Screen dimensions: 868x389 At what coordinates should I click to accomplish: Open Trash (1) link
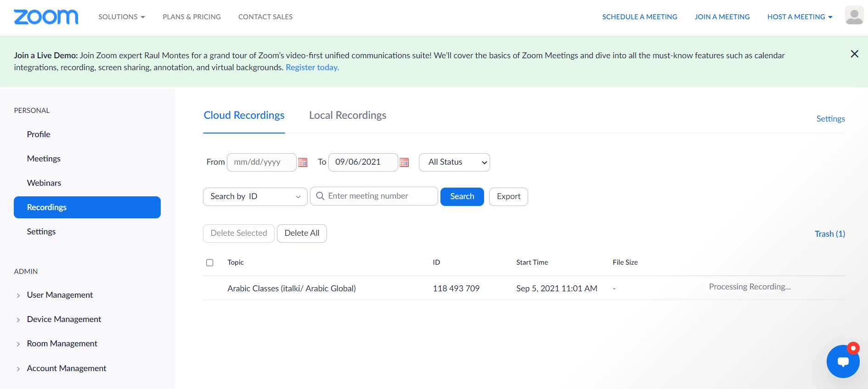tap(830, 234)
